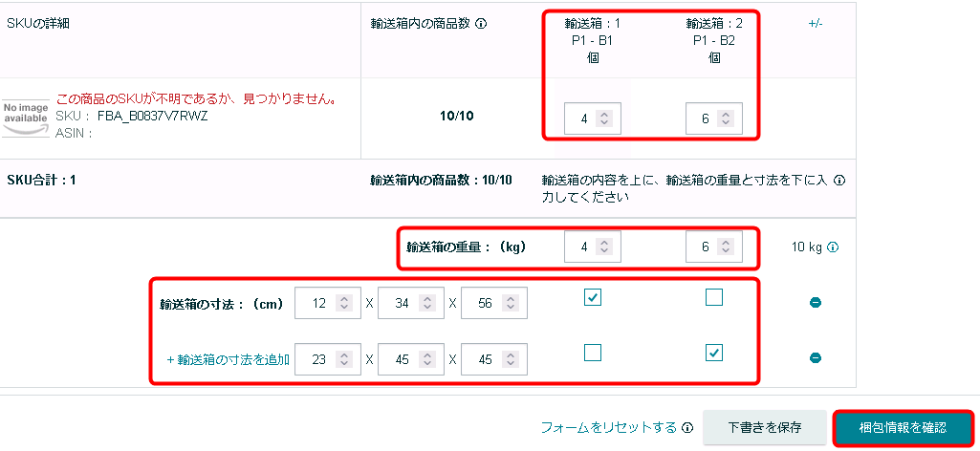Screen dimensions: 980x451
Task: Click info icon next to フォームをリセットする
Action: pos(687,428)
